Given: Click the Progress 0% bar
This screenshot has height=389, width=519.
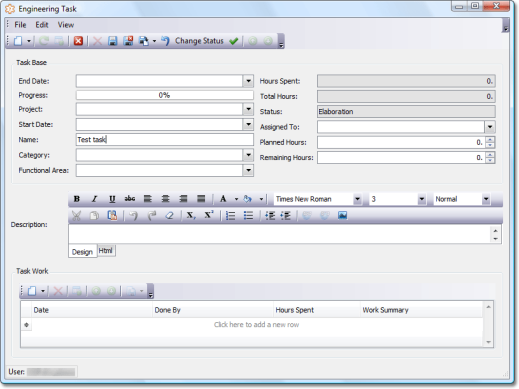Looking at the screenshot, I should [x=165, y=95].
